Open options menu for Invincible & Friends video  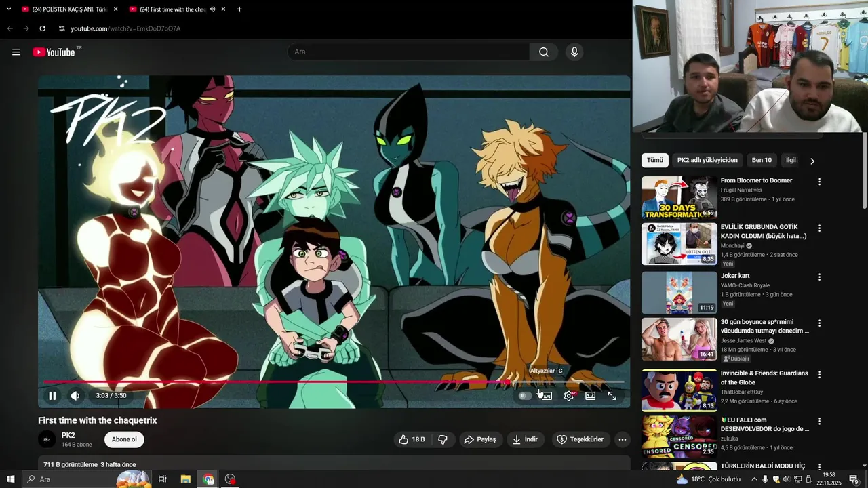click(x=819, y=375)
